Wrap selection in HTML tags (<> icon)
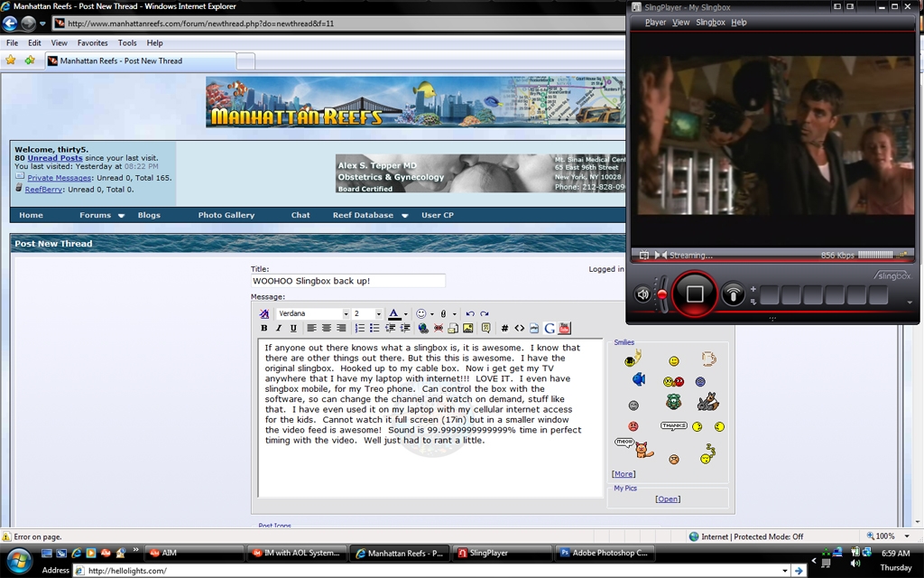 (519, 328)
